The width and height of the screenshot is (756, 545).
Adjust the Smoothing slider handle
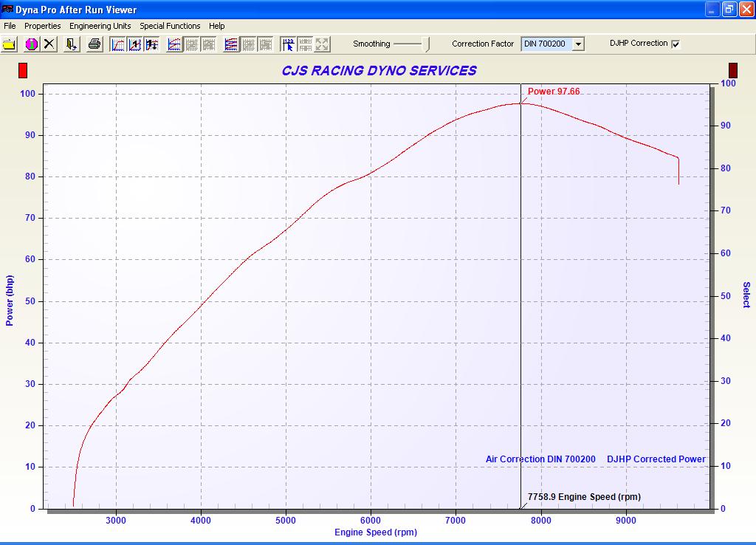[x=427, y=44]
